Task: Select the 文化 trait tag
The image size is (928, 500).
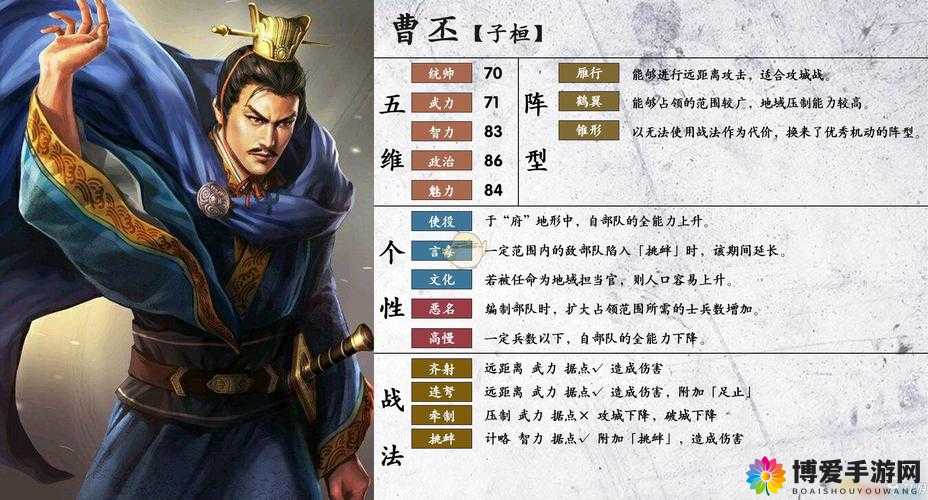Action: [442, 279]
